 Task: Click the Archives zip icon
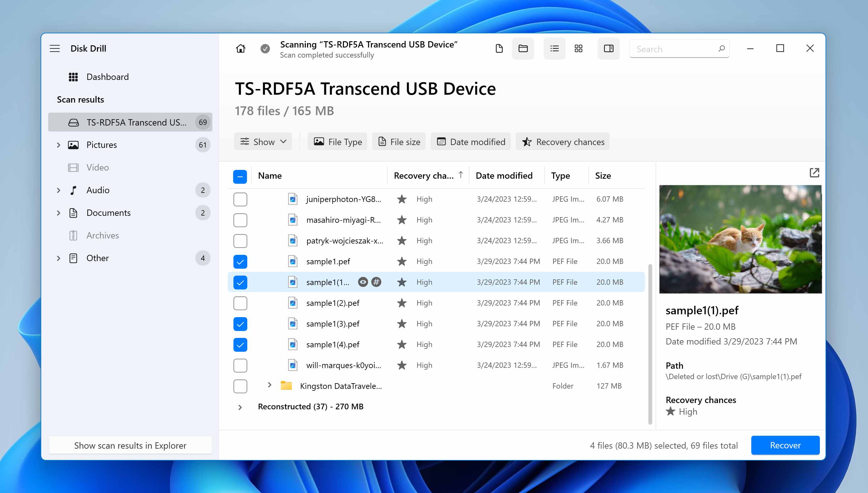(x=73, y=236)
